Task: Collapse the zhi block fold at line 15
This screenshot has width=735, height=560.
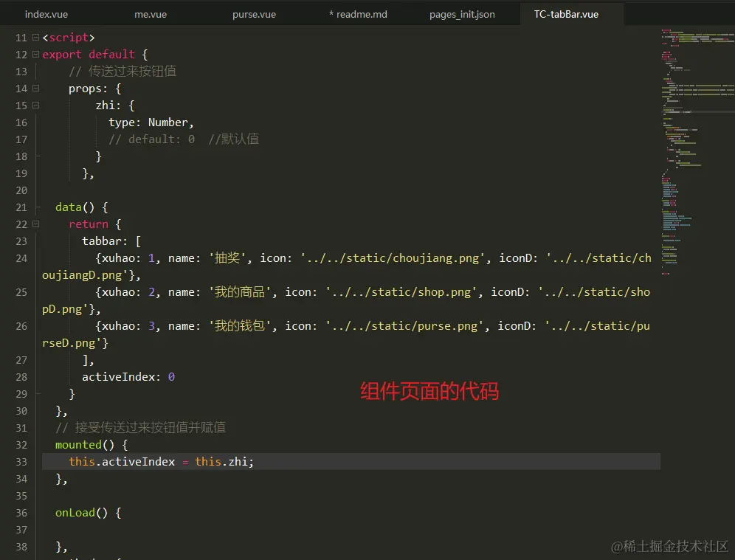Action: click(35, 105)
